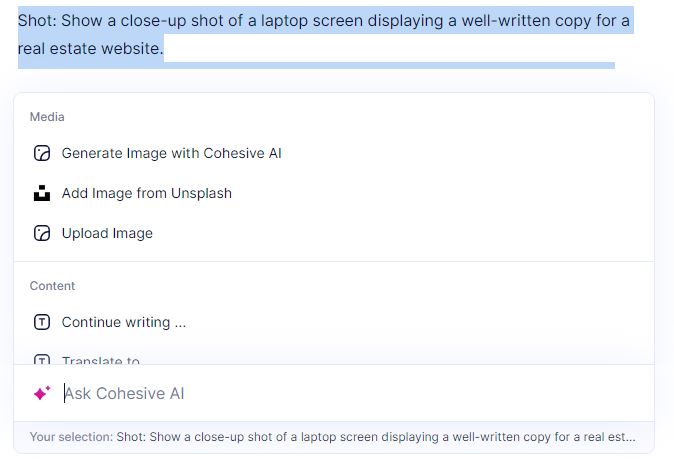Click the Translate to icon
The height and width of the screenshot is (459, 674).
pyautogui.click(x=42, y=359)
